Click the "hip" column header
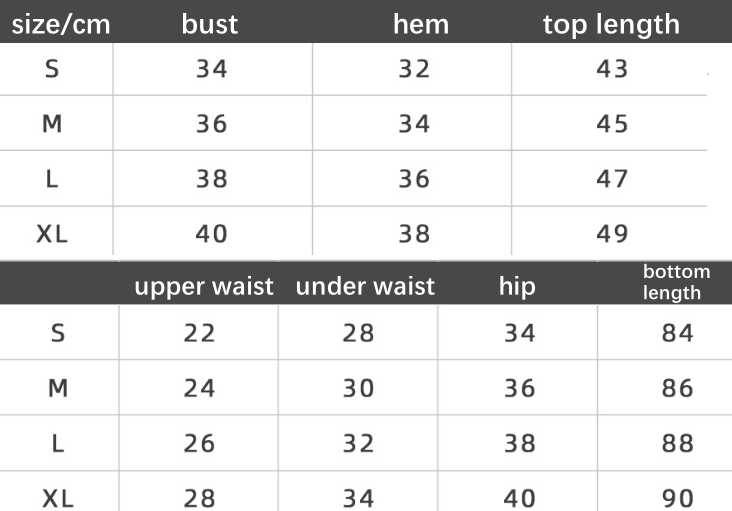 coord(517,287)
